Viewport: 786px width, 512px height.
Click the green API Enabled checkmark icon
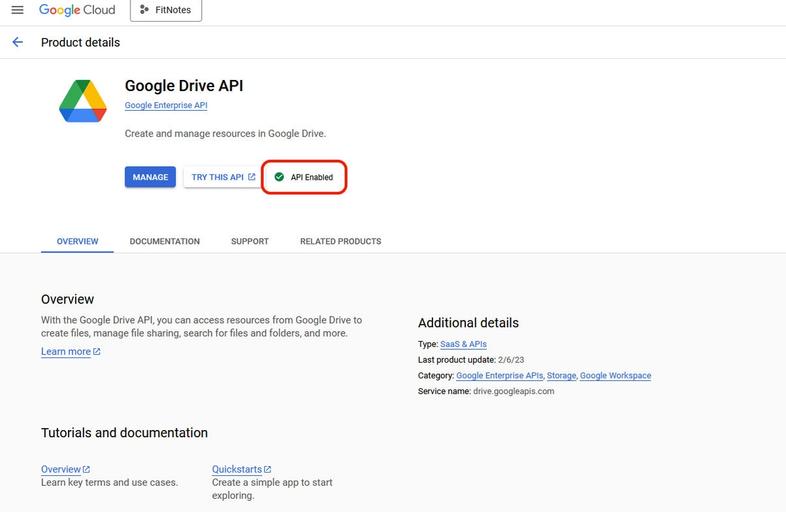279,177
